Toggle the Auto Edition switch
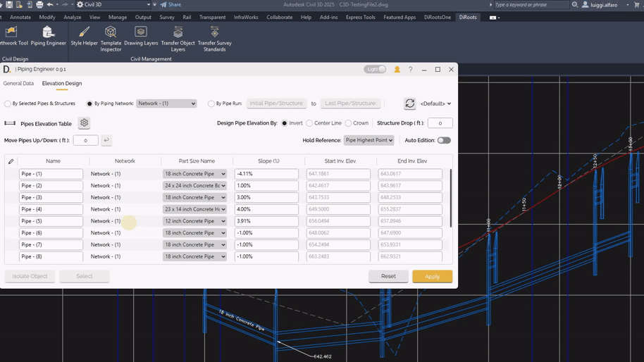 coord(444,140)
